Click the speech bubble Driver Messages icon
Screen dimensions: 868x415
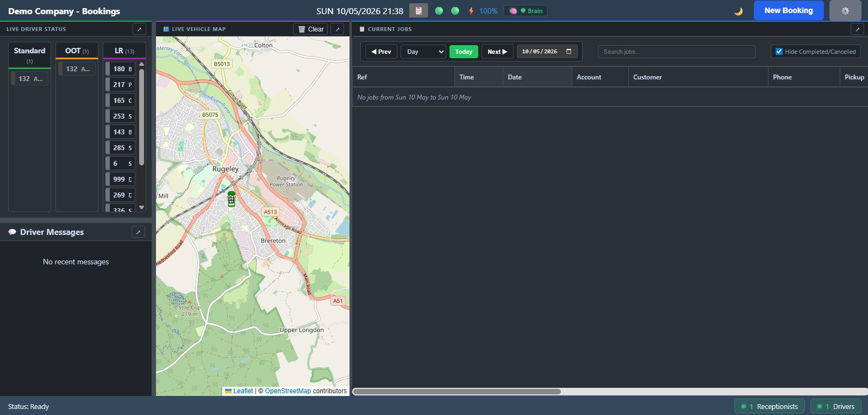pos(12,232)
